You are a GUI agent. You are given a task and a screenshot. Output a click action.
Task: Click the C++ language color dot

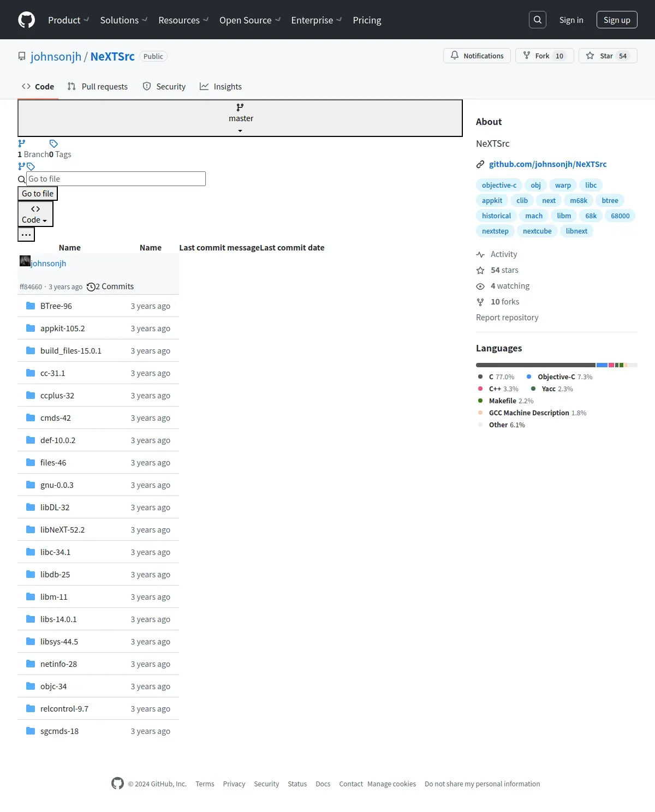pos(480,389)
